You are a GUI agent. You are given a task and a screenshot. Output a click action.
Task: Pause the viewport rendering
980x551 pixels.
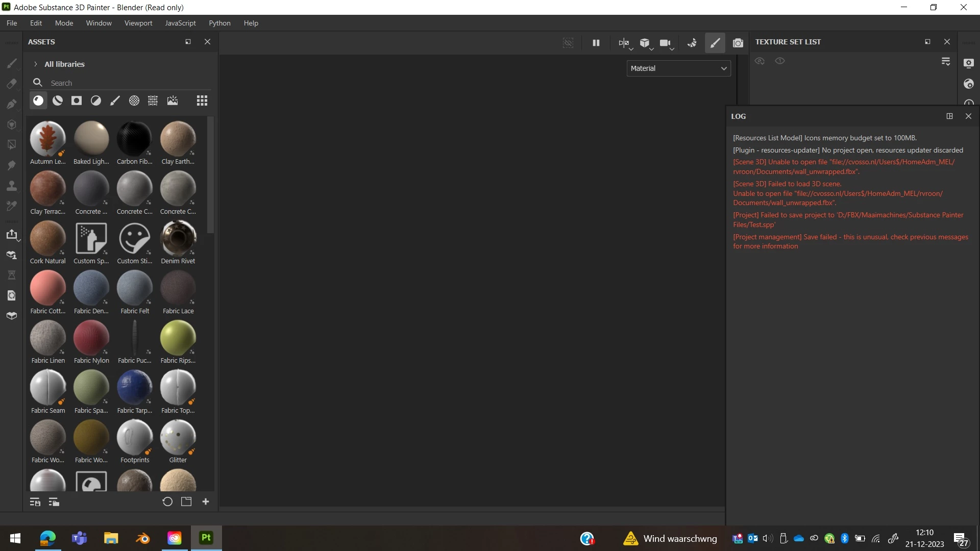[x=596, y=43]
